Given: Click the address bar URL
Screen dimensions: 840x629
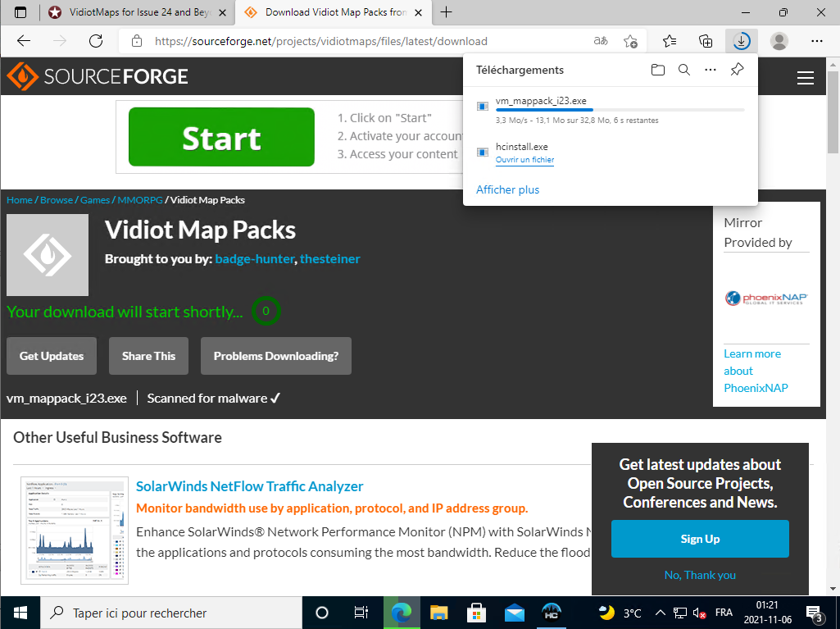Looking at the screenshot, I should click(x=321, y=41).
